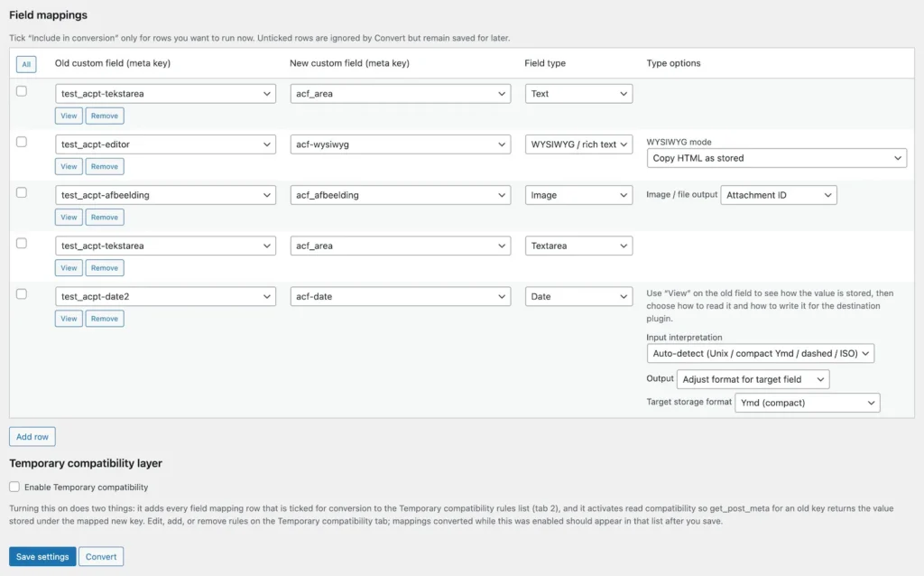Open the WYSIWYG / rich text field type dropdown
924x576 pixels.
coord(578,144)
